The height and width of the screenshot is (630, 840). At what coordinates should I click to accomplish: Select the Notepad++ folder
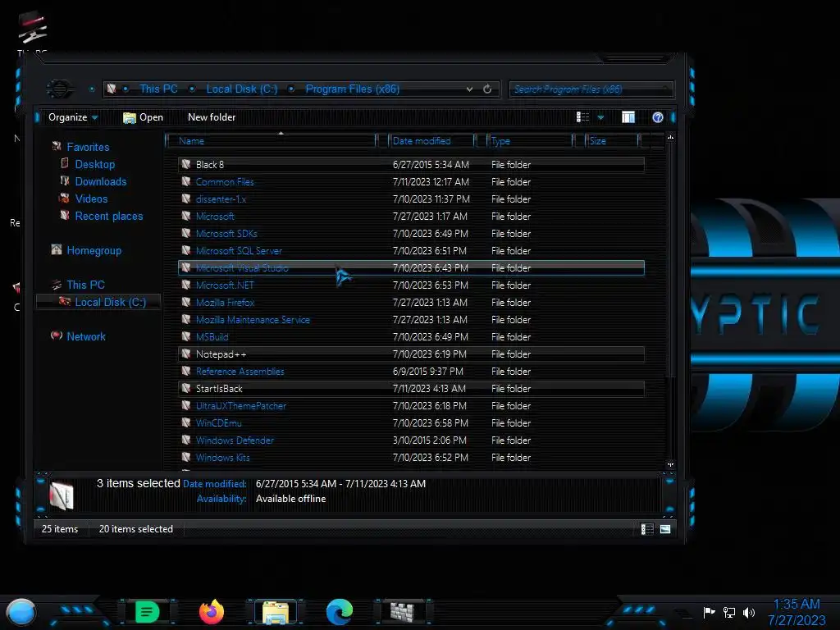(411, 354)
